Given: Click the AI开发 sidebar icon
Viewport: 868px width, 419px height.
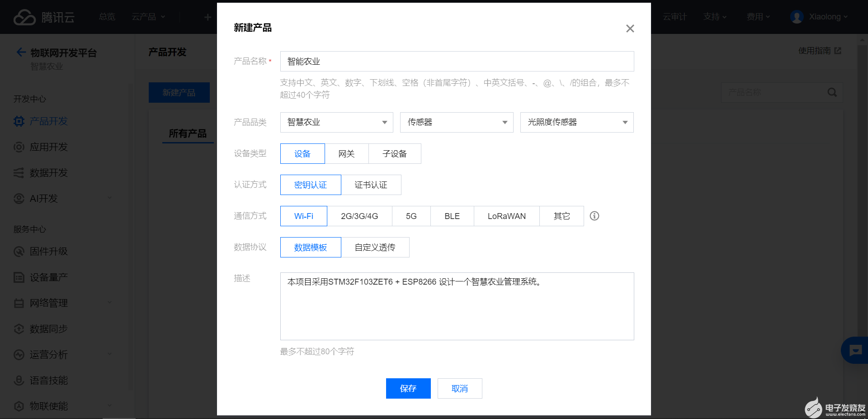Looking at the screenshot, I should click(x=19, y=199).
